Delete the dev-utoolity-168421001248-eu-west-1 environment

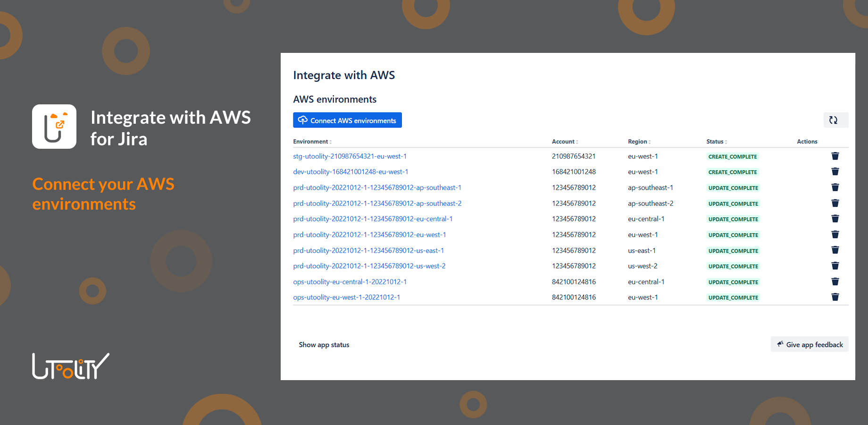pyautogui.click(x=835, y=171)
